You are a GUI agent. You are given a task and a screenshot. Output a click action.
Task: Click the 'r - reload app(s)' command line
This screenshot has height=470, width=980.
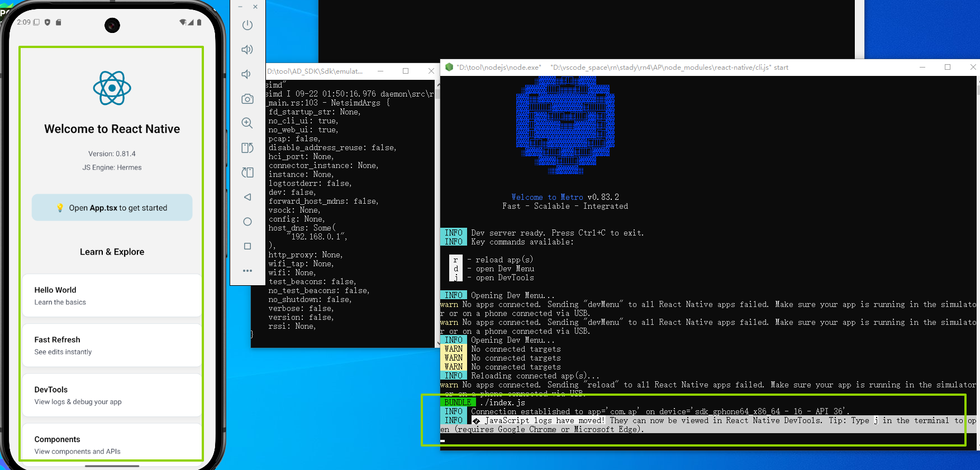[492, 260]
